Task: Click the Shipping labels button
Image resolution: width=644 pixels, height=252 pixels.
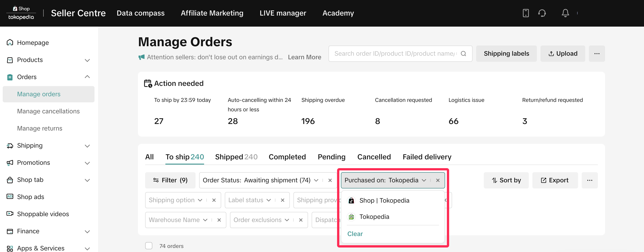Action: tap(506, 54)
